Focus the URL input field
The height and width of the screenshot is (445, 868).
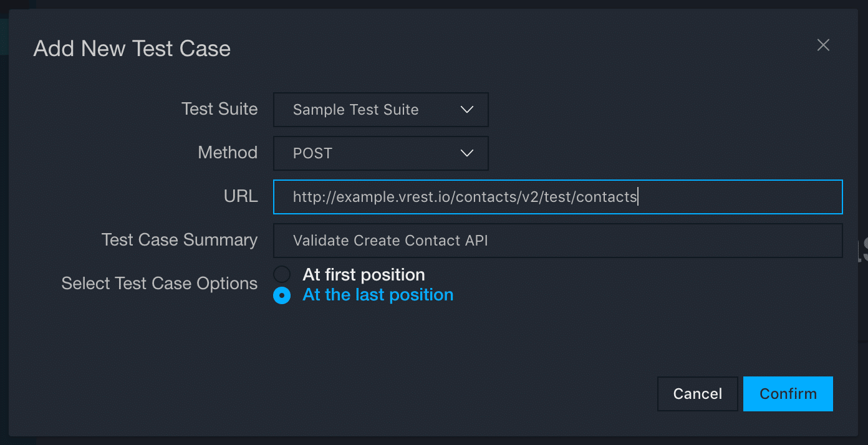point(736,197)
